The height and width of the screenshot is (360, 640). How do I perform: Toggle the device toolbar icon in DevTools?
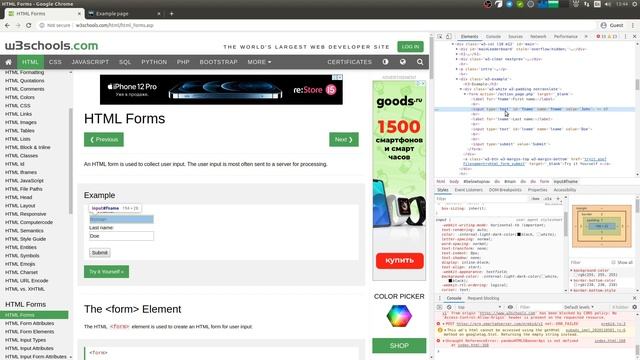pyautogui.click(x=449, y=36)
